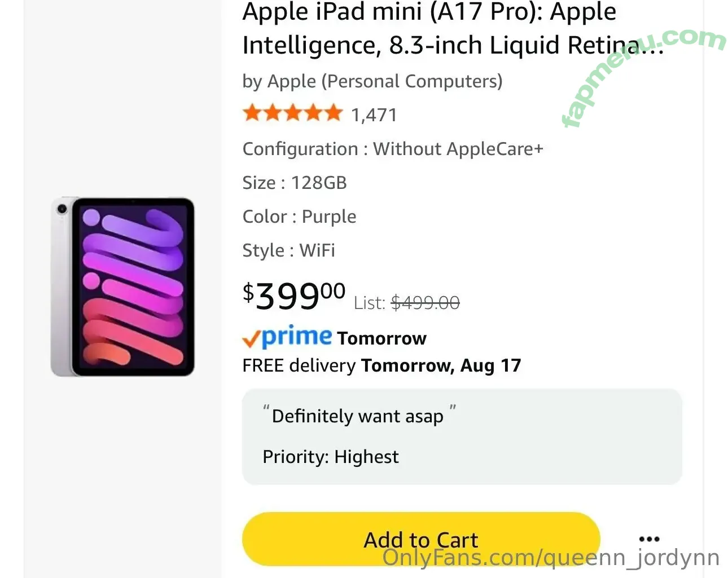Click the OnlyFans.com/queenn_jordynn watermark text
The height and width of the screenshot is (578, 728).
point(551,558)
